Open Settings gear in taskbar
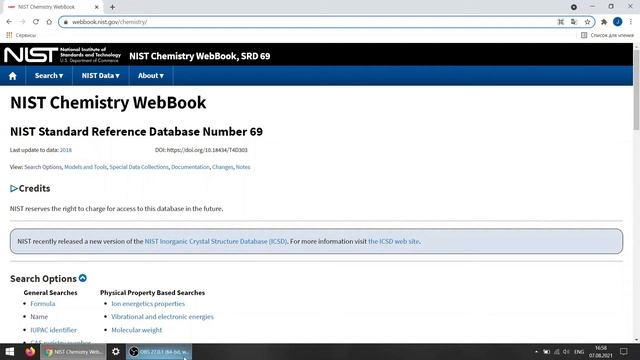The height and width of the screenshot is (360, 640). pos(116,351)
